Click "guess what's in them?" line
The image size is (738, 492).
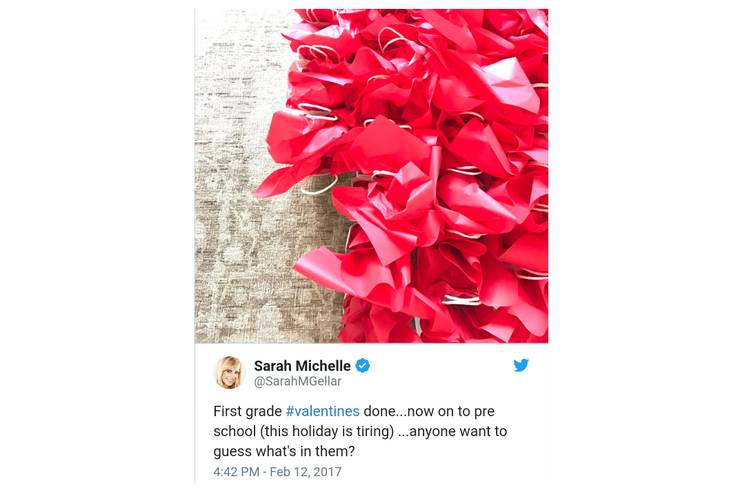[284, 452]
